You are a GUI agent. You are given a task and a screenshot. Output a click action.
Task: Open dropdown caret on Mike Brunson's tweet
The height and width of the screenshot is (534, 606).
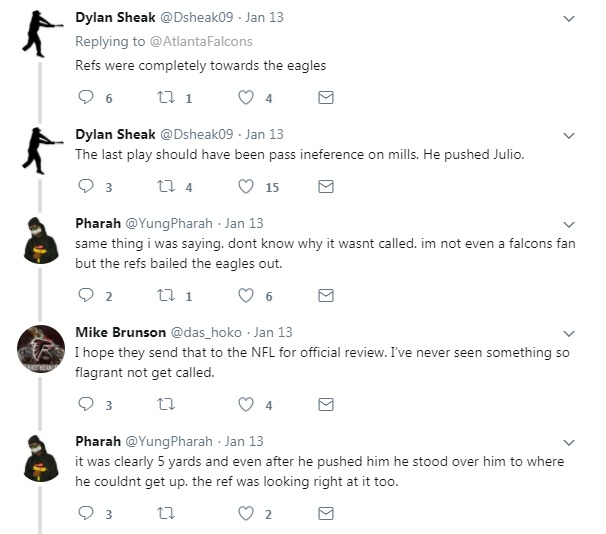[569, 333]
